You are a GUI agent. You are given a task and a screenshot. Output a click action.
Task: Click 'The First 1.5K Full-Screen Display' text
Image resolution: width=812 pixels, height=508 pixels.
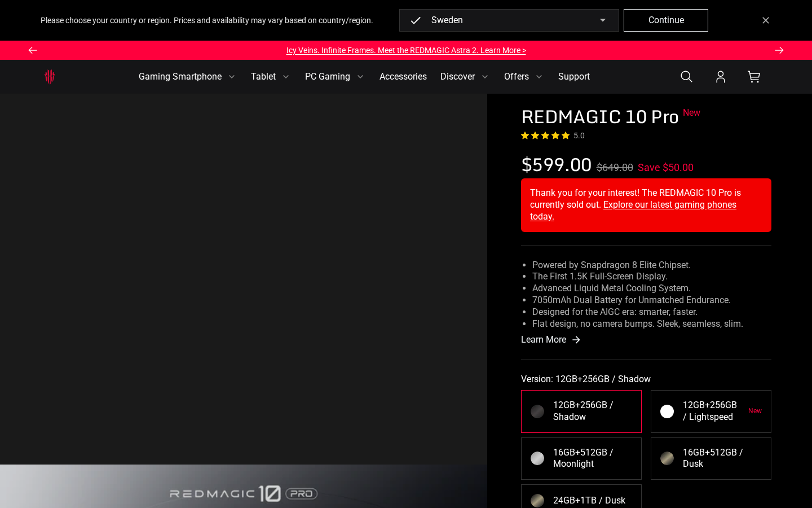pyautogui.click(x=600, y=277)
